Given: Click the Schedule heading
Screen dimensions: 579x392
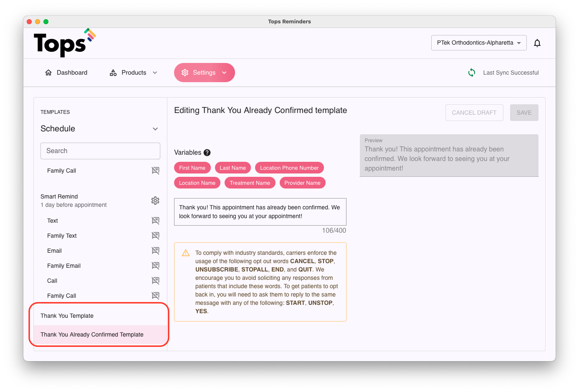Looking at the screenshot, I should coord(58,128).
